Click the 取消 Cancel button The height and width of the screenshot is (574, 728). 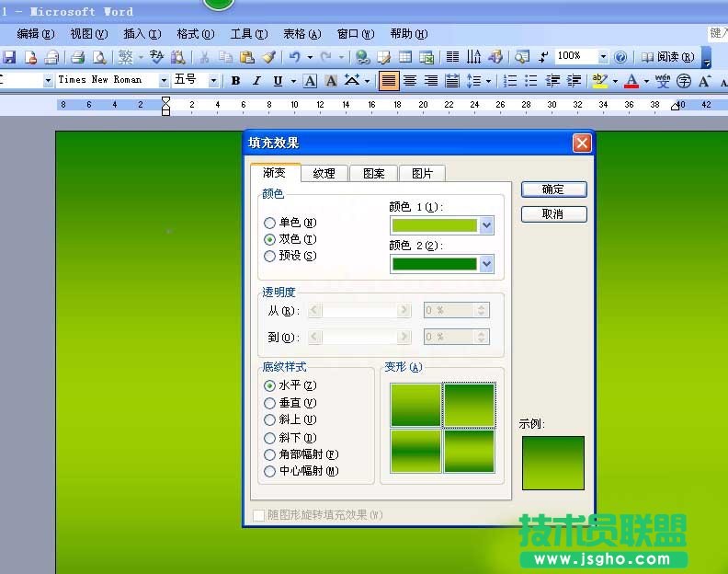pos(553,214)
